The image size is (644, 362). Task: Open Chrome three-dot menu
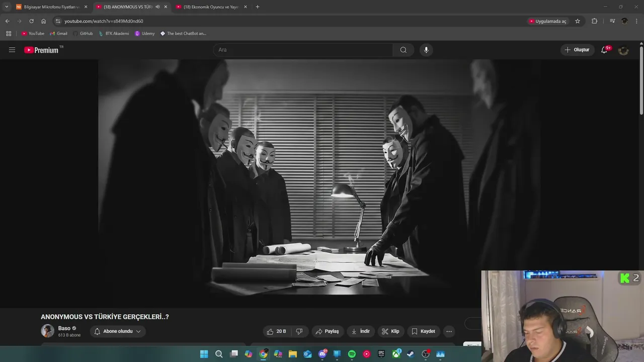click(637, 21)
